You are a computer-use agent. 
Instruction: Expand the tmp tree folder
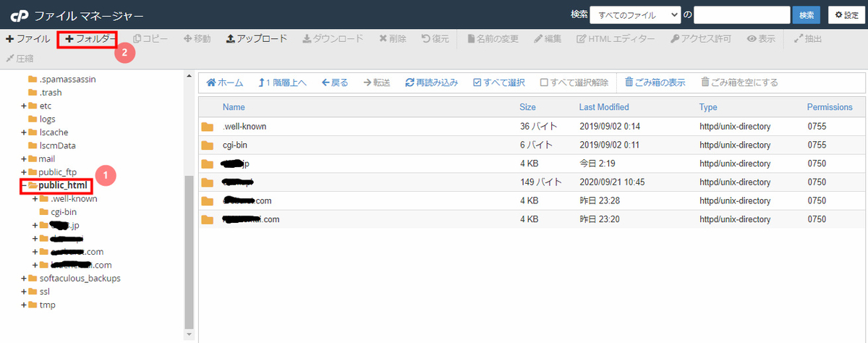click(x=24, y=305)
